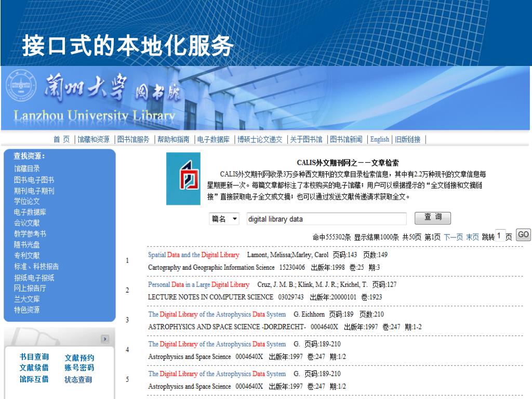Open 文献续借 quick link
This screenshot has height=399, width=532.
coord(34,367)
